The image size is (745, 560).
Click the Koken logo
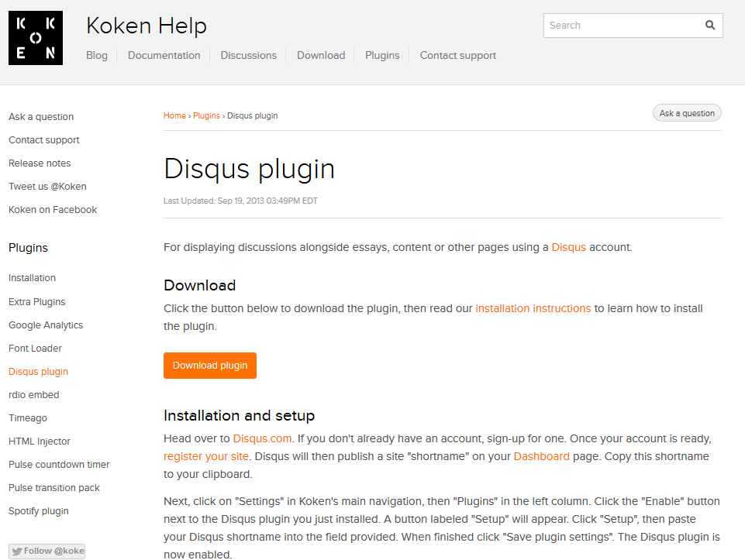(36, 38)
